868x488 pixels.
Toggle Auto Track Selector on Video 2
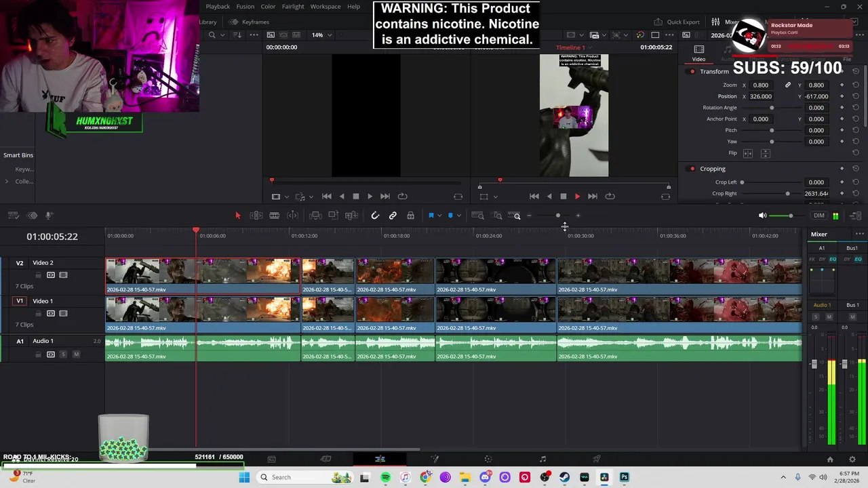coord(51,275)
